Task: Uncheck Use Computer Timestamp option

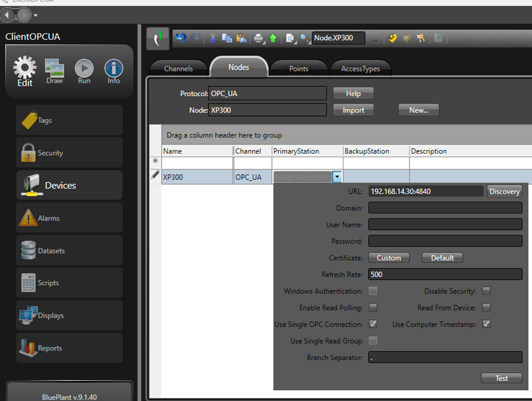Action: pyautogui.click(x=486, y=324)
